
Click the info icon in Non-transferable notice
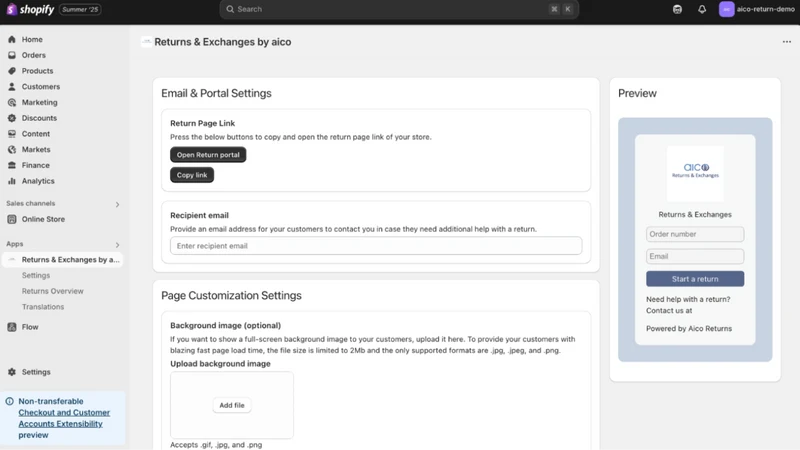(x=9, y=402)
